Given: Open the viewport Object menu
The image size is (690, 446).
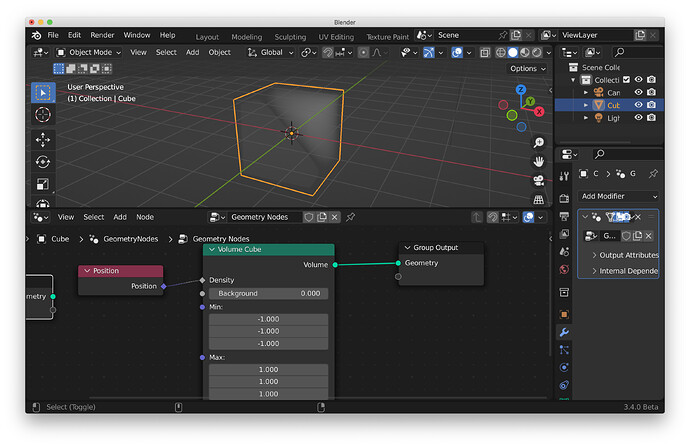Looking at the screenshot, I should [x=219, y=52].
